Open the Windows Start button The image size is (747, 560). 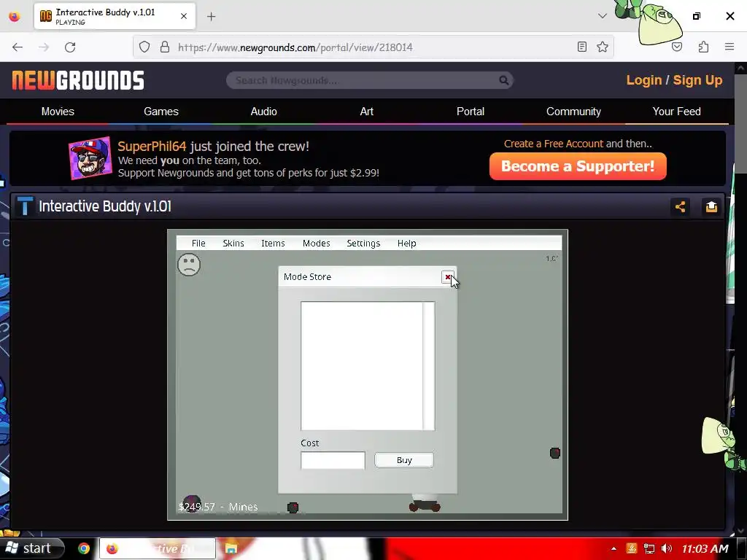[31, 548]
